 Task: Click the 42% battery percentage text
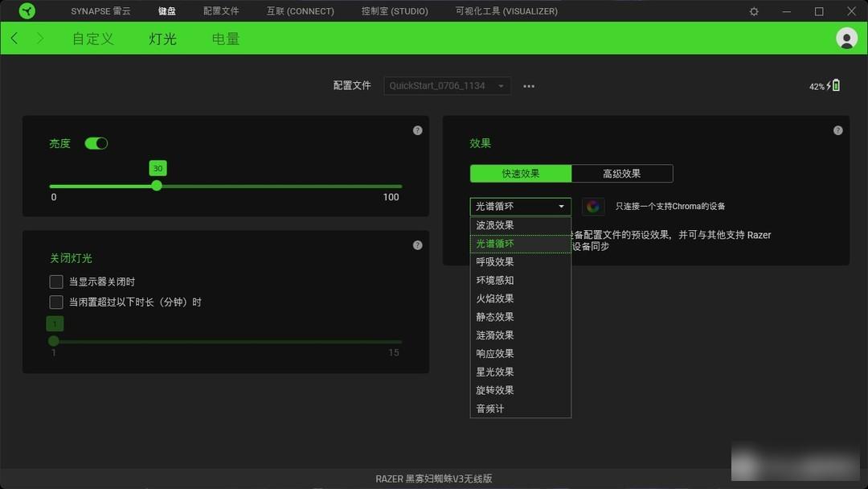(817, 86)
